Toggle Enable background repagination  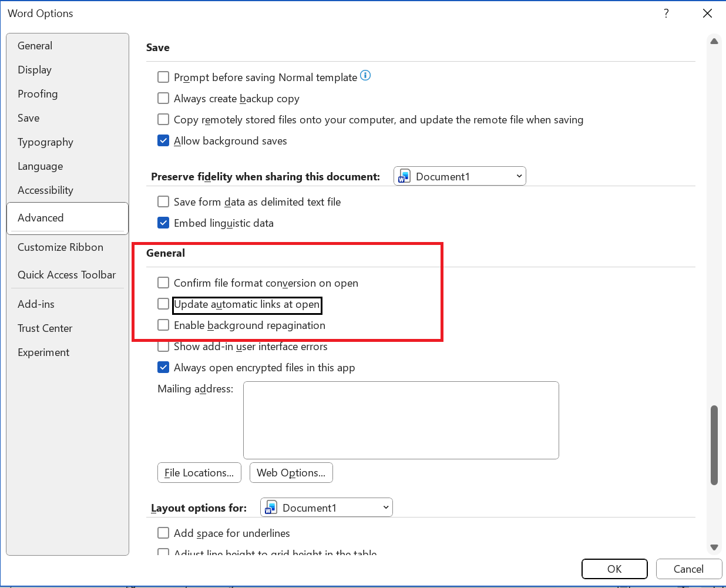click(163, 325)
